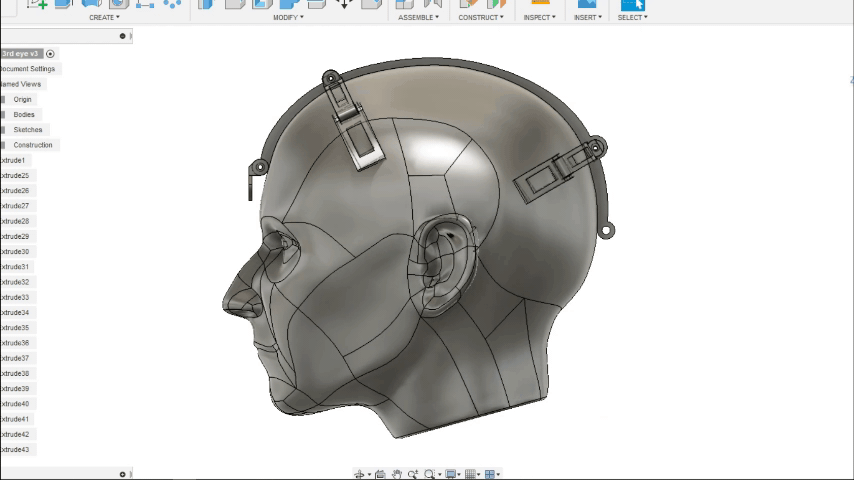Select the Pan hand tool
The height and width of the screenshot is (480, 854).
point(397,474)
